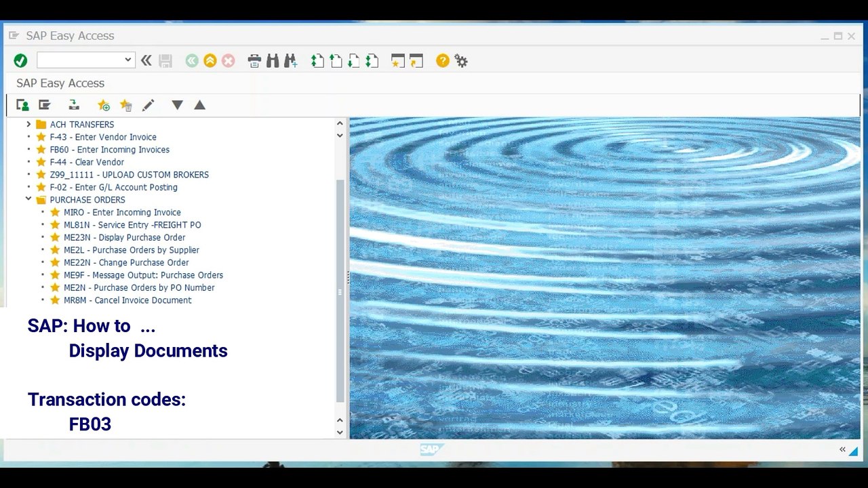This screenshot has width=868, height=488.
Task: Click the green Back button
Action: pos(192,61)
